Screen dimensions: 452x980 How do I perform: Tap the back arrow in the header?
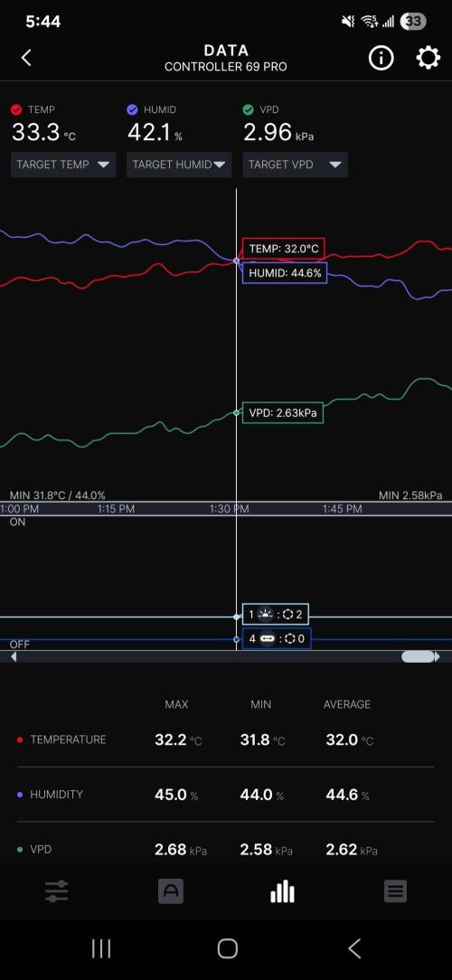(26, 58)
